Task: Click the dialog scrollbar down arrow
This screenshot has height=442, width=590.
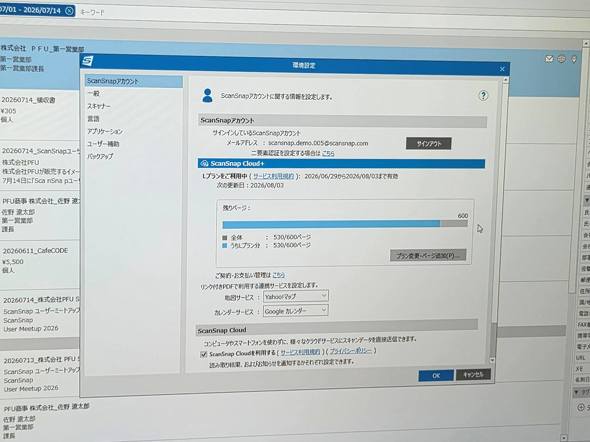Action: [492, 360]
